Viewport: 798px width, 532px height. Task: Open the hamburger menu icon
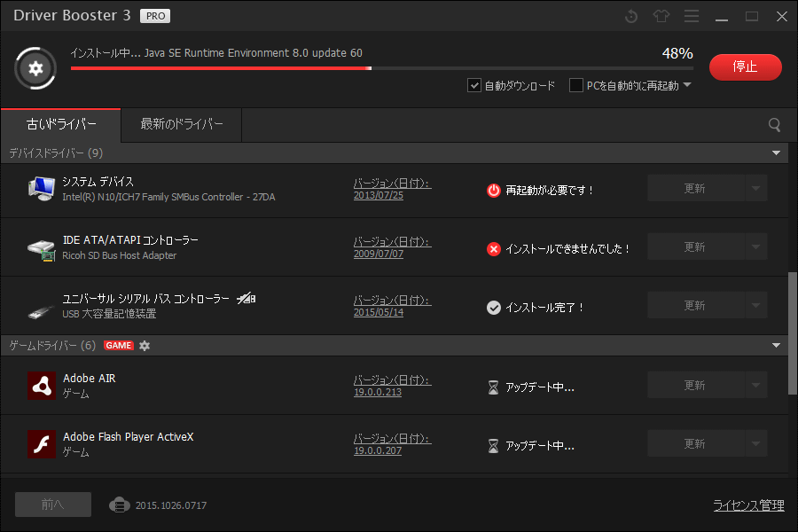[691, 16]
